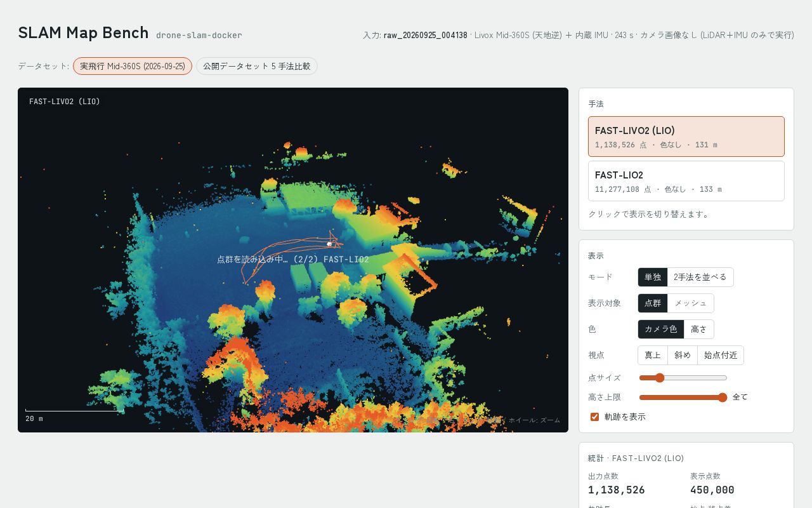
Task: Click the drone-slam-docker subtitle text
Action: click(x=199, y=36)
